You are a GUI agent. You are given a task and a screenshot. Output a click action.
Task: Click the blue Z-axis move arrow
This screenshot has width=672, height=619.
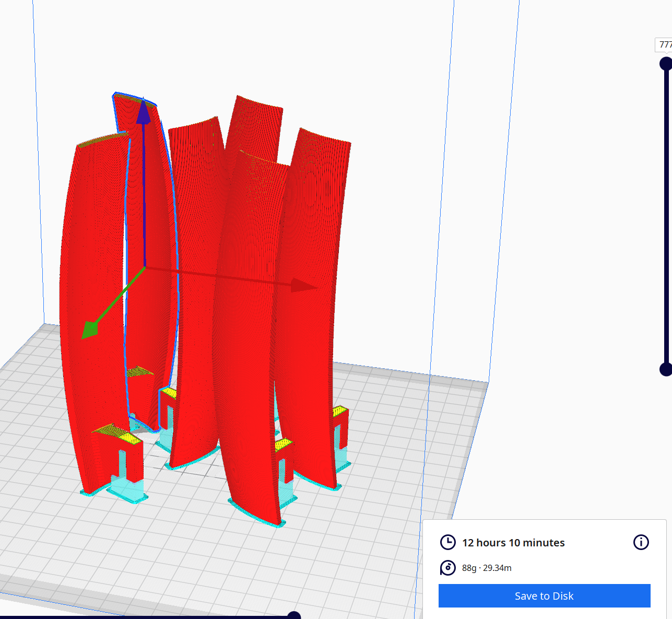pos(143,112)
